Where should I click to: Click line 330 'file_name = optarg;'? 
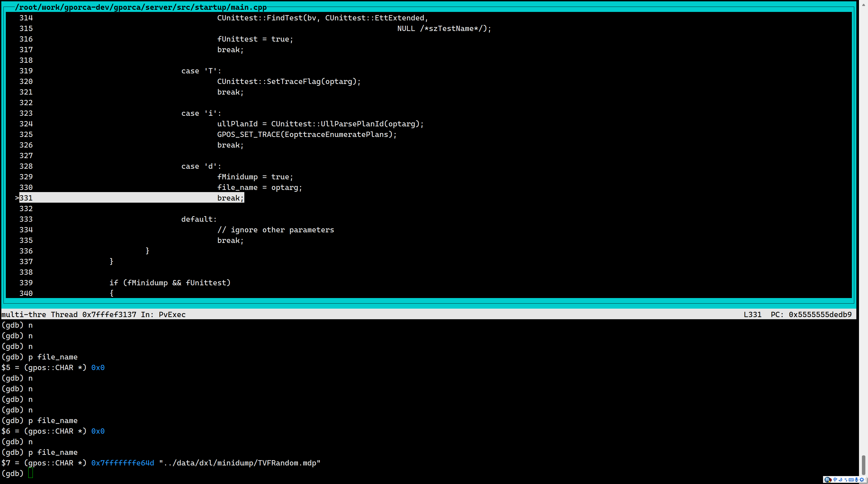(259, 188)
